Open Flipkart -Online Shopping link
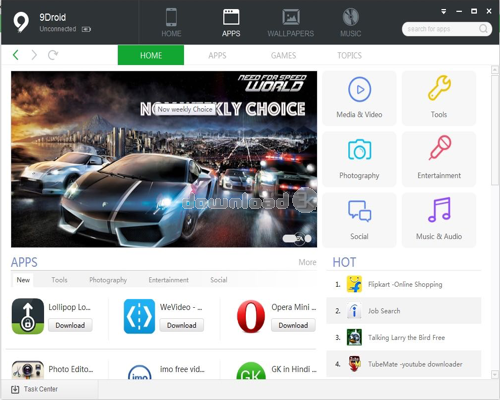 [405, 284]
